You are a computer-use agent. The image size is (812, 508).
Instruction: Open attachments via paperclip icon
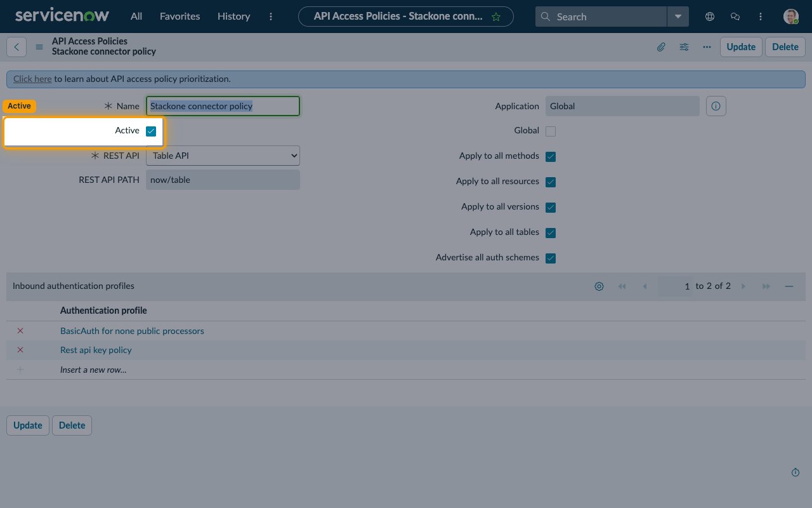click(x=661, y=47)
